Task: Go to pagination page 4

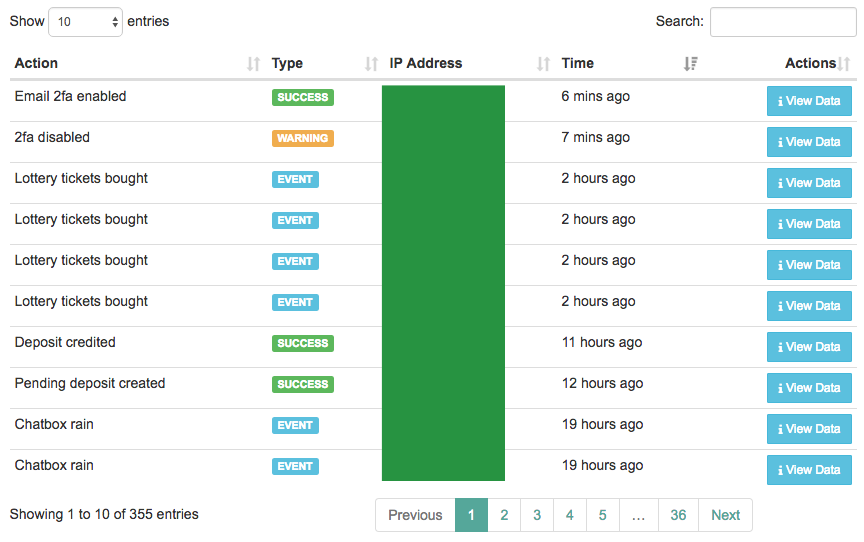Action: 570,515
